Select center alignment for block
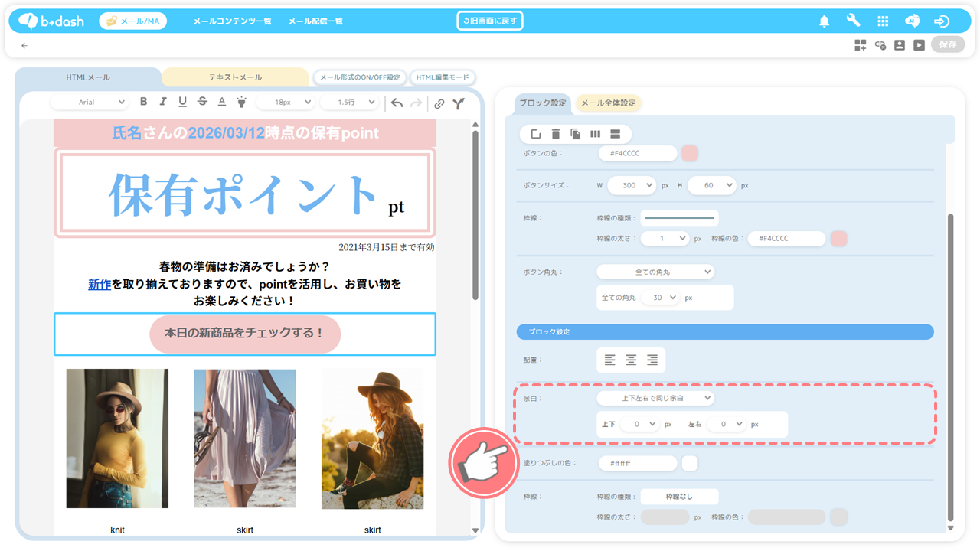Screen dimensions: 980x551 pyautogui.click(x=631, y=360)
